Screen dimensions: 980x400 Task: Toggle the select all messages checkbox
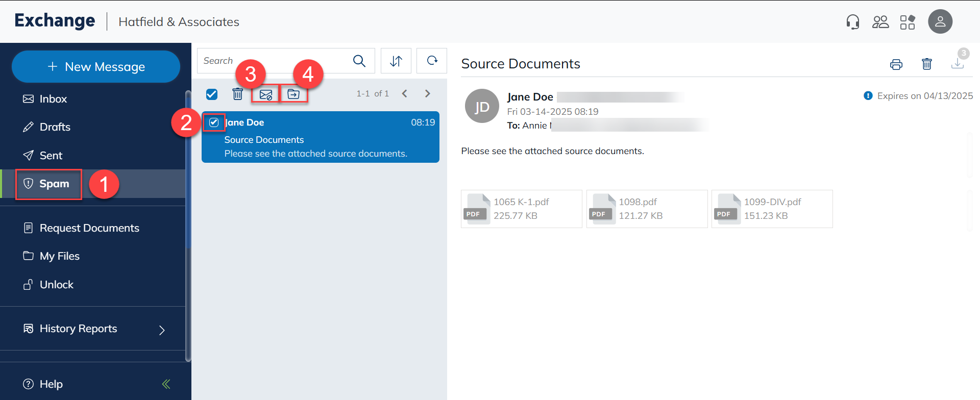click(x=212, y=94)
